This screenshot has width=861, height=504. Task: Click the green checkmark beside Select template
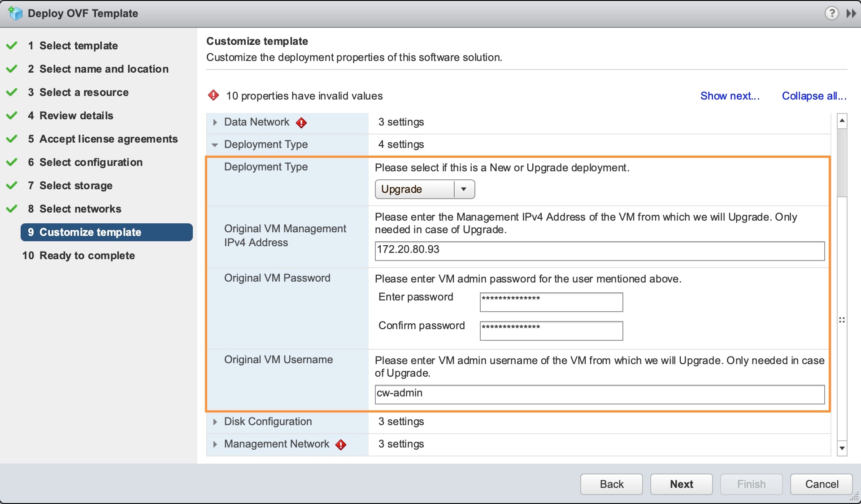(x=12, y=46)
